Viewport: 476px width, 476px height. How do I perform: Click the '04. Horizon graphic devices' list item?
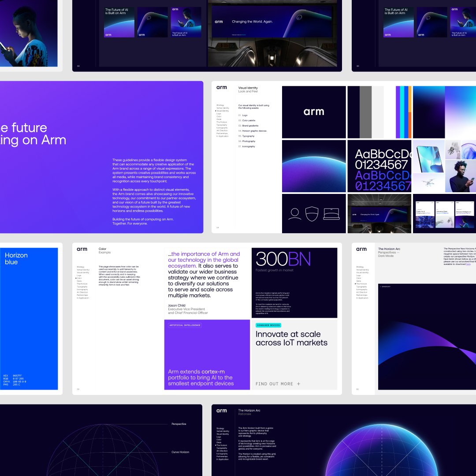(252, 131)
